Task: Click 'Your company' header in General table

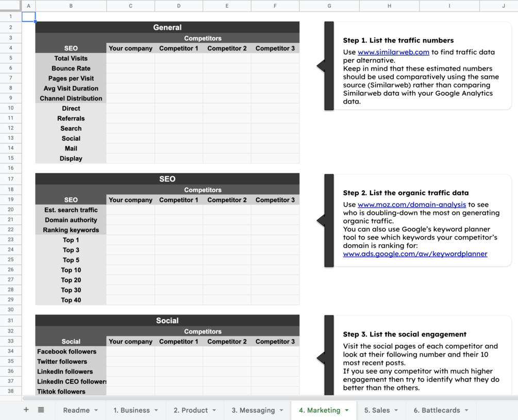Action: 130,48
